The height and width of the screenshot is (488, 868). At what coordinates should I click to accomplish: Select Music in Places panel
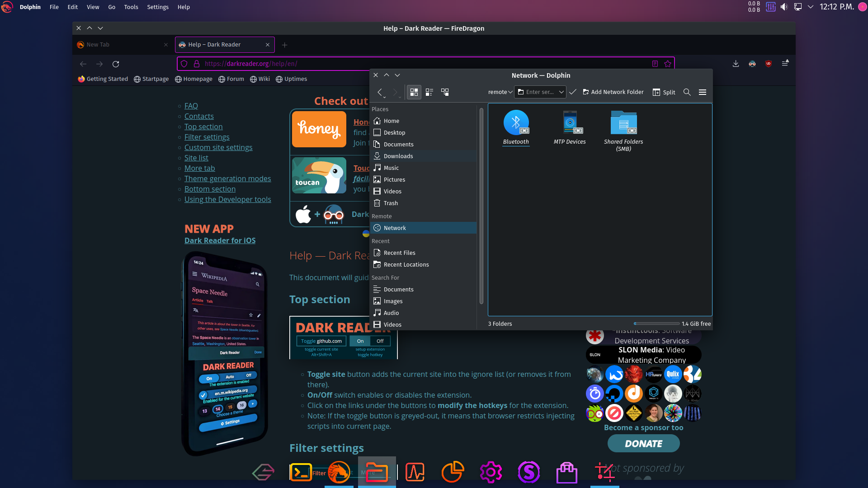[423, 168]
